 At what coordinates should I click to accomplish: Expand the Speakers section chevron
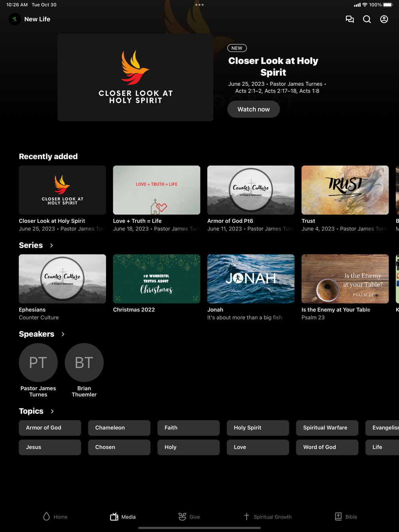click(63, 334)
